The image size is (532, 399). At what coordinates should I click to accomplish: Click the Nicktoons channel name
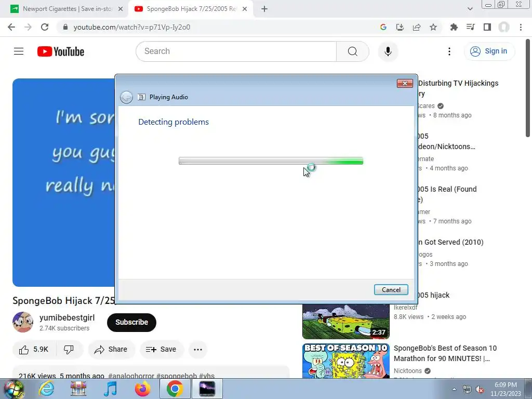coord(408,371)
